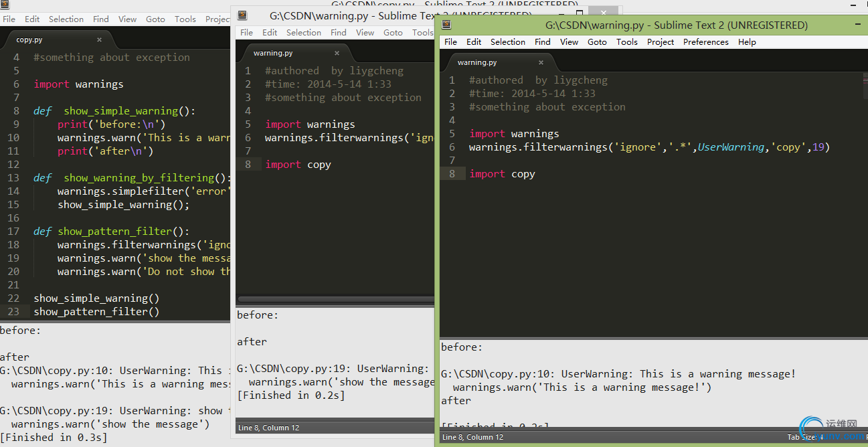868x447 pixels.
Task: Click the 'after' line in front window output panel
Action: [456, 401]
